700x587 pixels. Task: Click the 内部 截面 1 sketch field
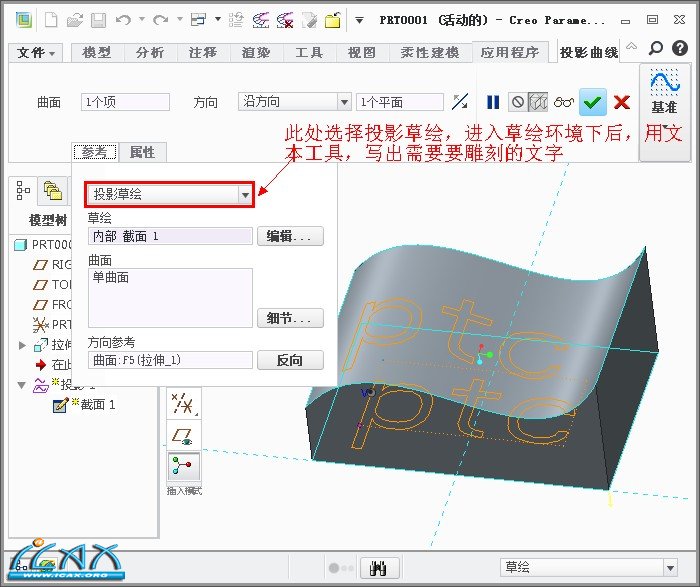click(171, 236)
